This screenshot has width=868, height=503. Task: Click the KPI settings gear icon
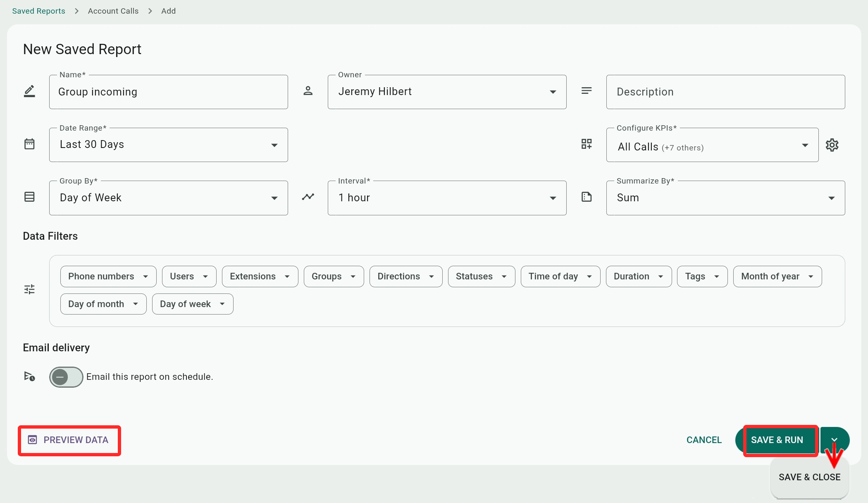click(x=832, y=145)
